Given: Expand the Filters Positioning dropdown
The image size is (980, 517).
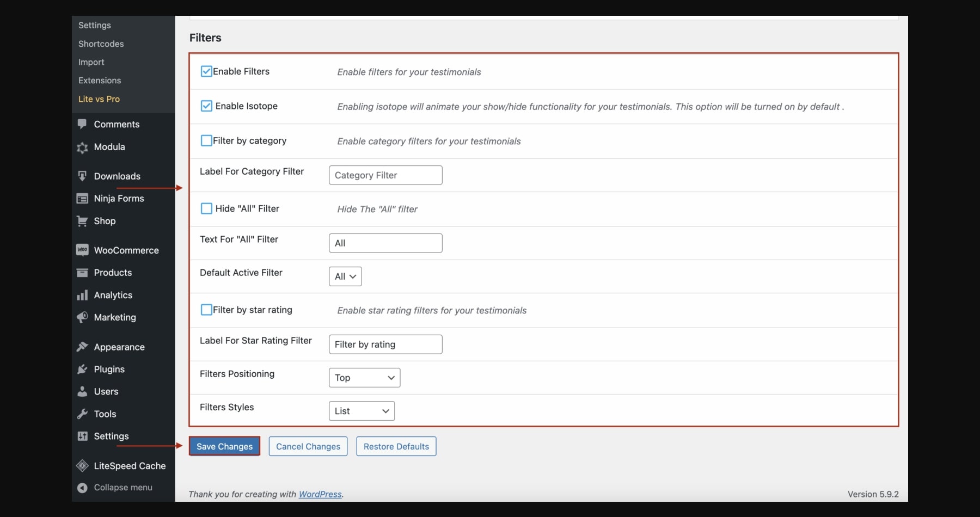Looking at the screenshot, I should (x=364, y=378).
